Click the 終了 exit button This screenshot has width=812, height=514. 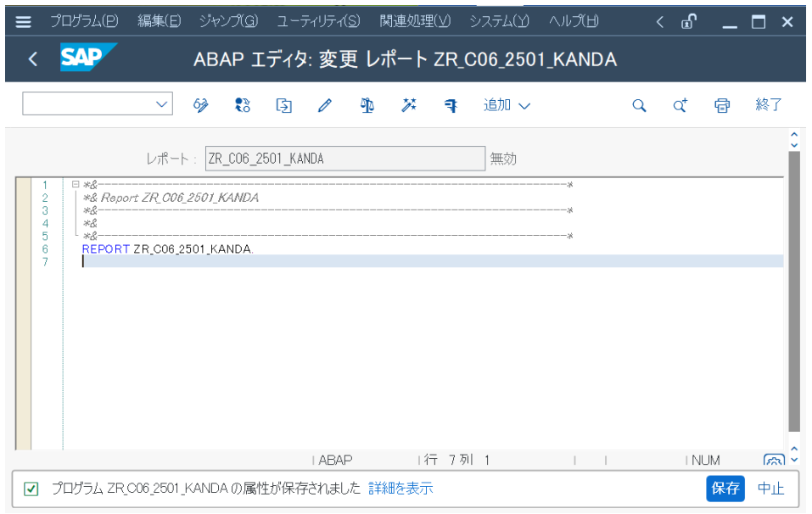click(x=768, y=105)
